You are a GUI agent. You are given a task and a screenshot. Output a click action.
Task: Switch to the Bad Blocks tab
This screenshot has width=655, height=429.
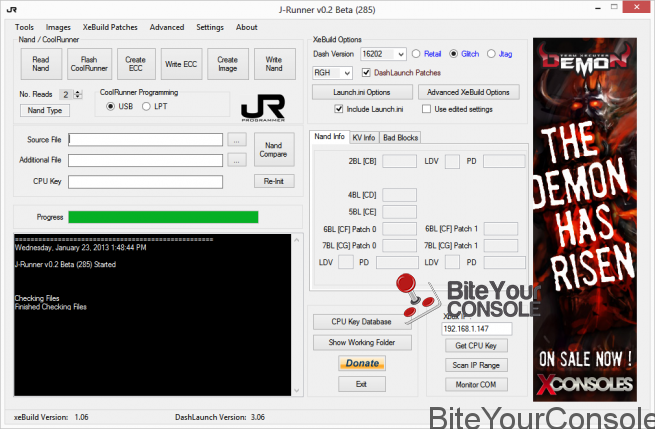pos(400,137)
